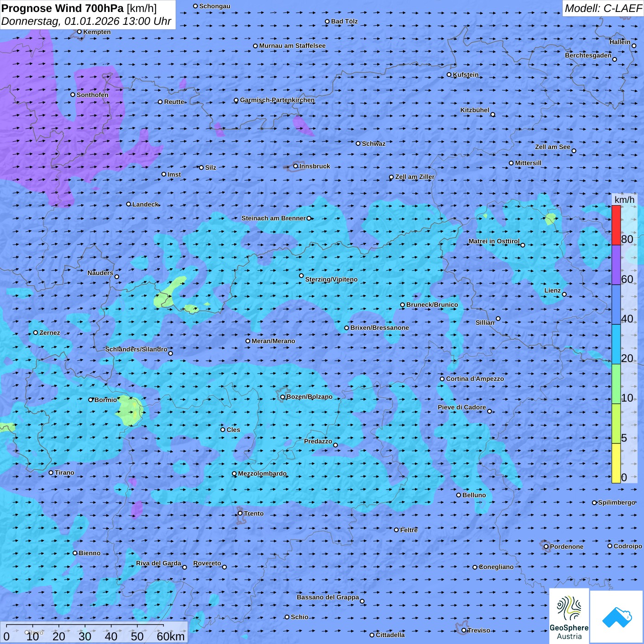The height and width of the screenshot is (644, 644).
Task: Click the 60km scale bar label
Action: coord(171,636)
